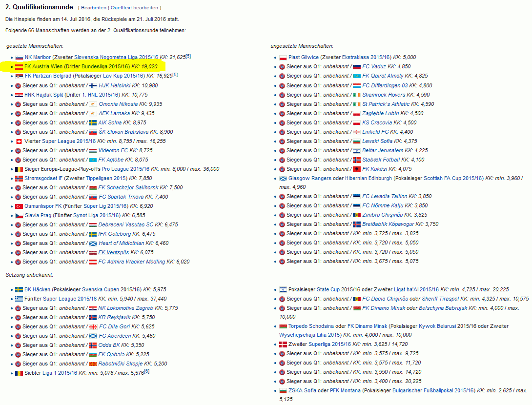
Task: Click the Serbian flag beside FK Partizan Belgrad
Action: tap(19, 76)
